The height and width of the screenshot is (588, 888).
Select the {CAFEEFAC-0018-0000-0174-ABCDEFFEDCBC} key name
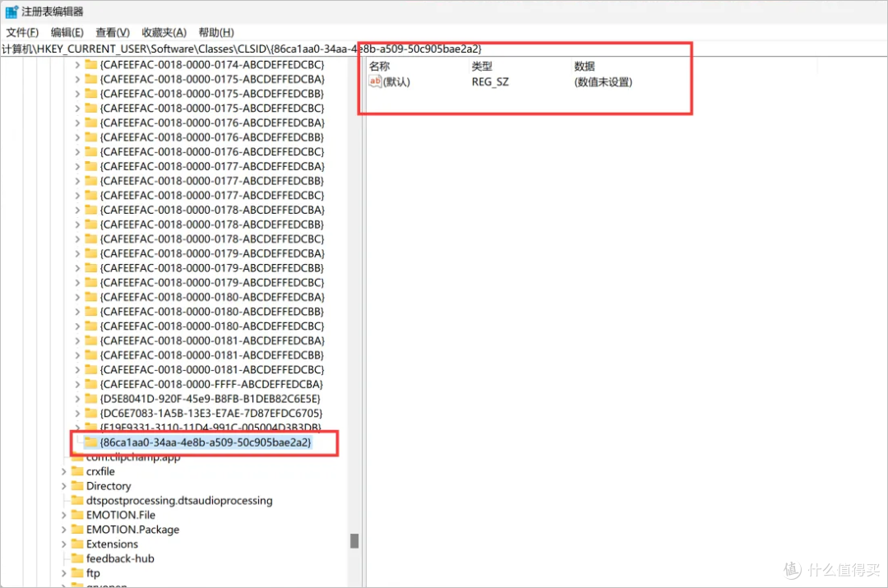point(212,65)
